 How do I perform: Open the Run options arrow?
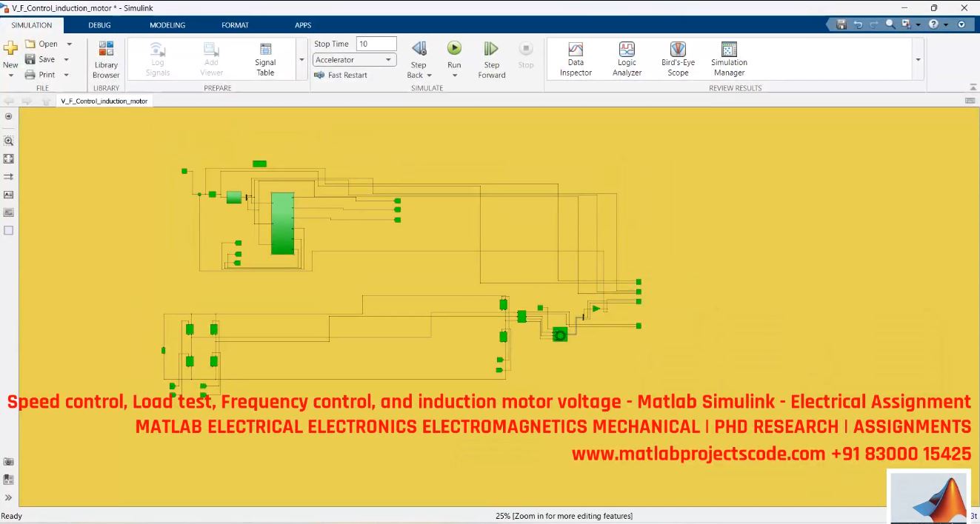click(454, 75)
